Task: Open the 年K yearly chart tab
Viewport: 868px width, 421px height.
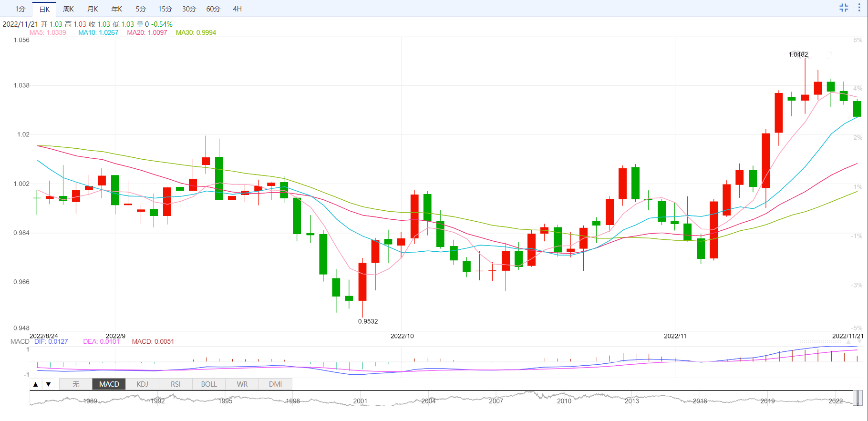Action: pyautogui.click(x=117, y=9)
